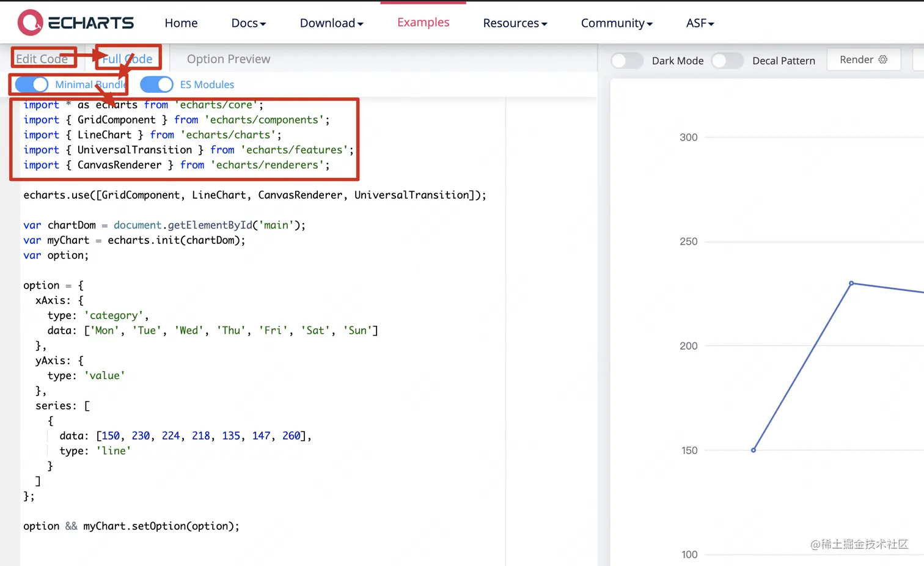
Task: Click the var chartDom code line
Action: [x=164, y=225]
